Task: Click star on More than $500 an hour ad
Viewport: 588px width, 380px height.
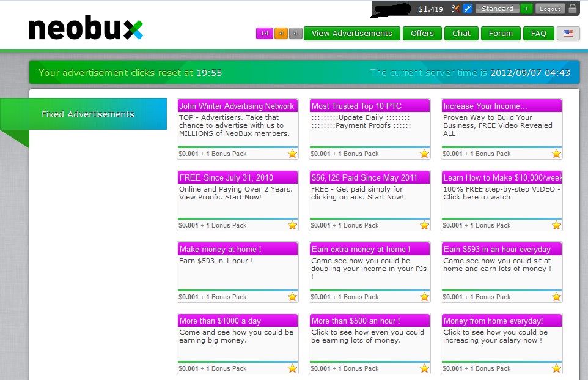Action: click(425, 369)
